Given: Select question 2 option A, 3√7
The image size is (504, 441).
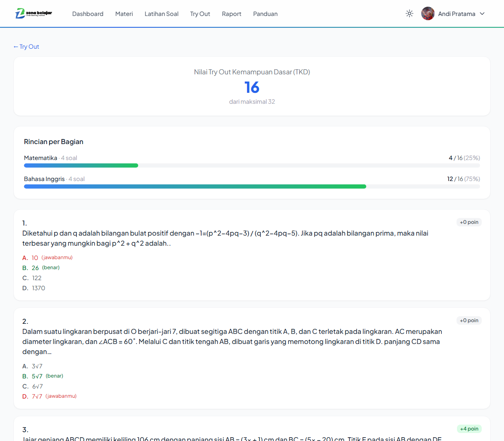Looking at the screenshot, I should 32,366.
